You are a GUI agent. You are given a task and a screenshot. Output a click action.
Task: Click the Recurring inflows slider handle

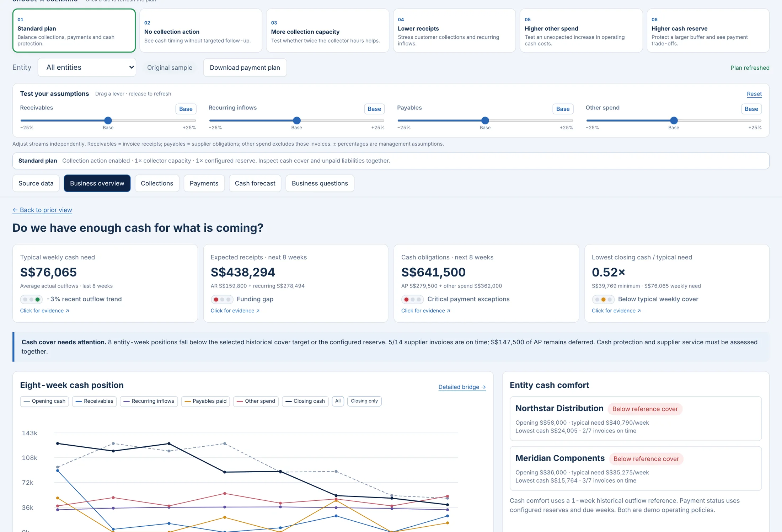[297, 120]
